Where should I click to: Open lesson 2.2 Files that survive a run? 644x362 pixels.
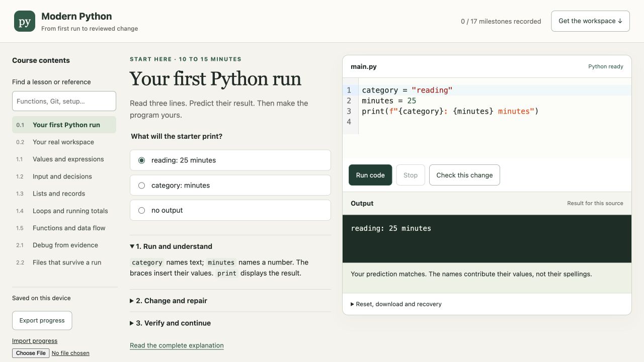point(64,262)
